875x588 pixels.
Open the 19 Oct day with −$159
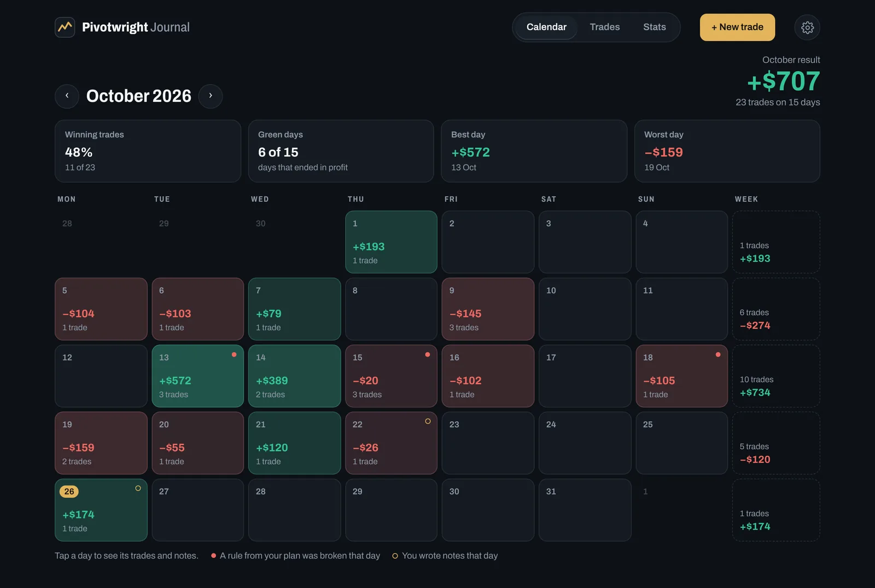[101, 443]
